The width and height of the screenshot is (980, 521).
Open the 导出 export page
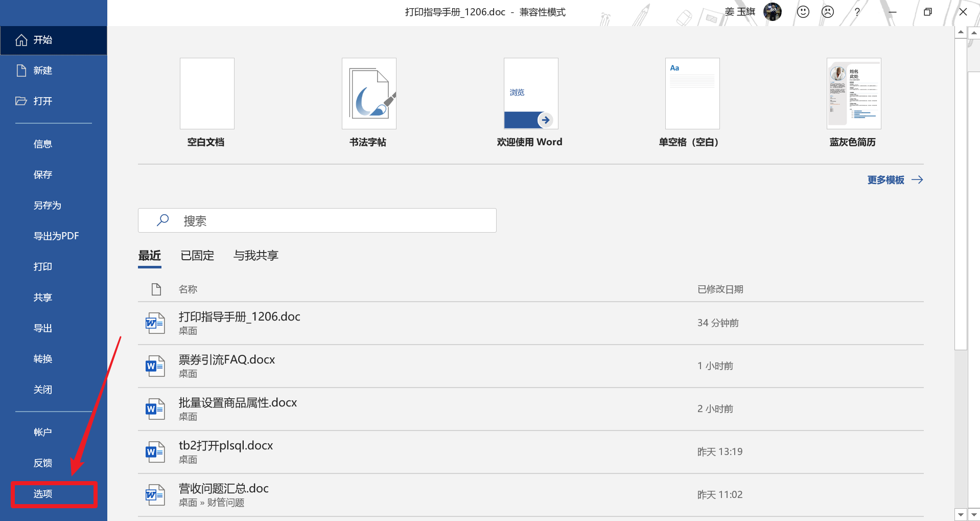pos(54,328)
